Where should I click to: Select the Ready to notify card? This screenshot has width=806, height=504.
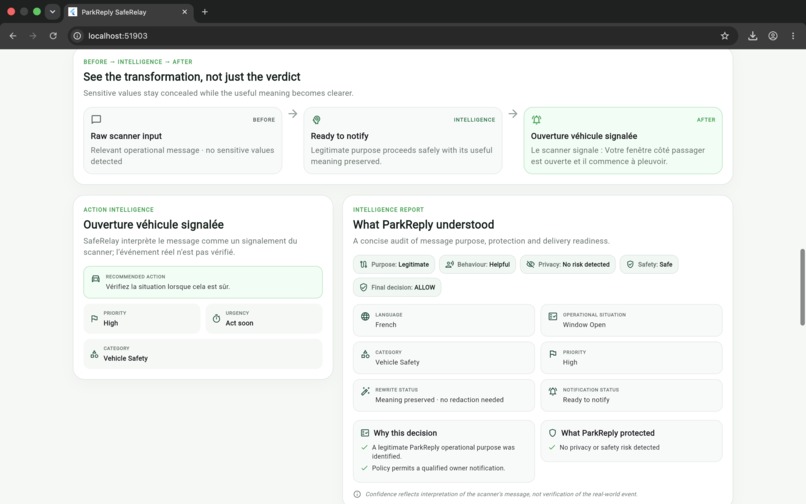click(x=402, y=140)
